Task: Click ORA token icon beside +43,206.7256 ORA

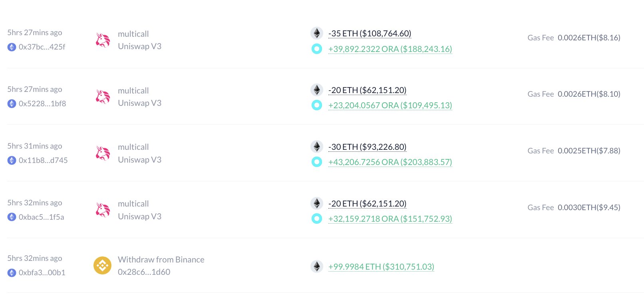Action: [317, 162]
